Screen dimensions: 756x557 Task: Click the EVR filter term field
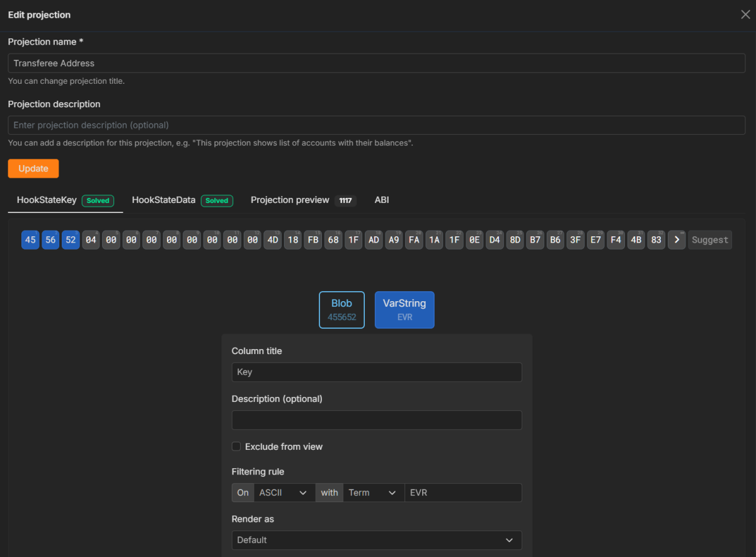(x=463, y=492)
